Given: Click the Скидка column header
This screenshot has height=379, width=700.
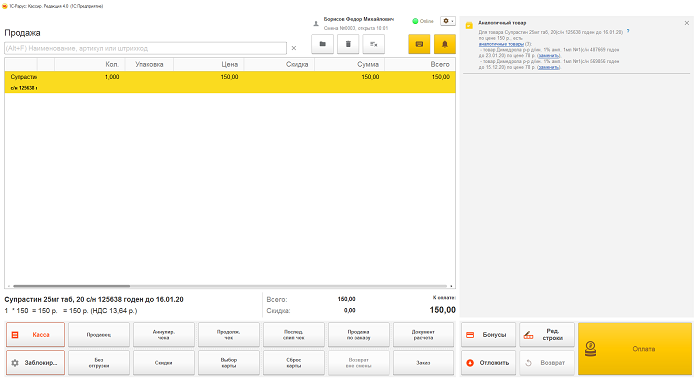Looking at the screenshot, I should coord(279,64).
